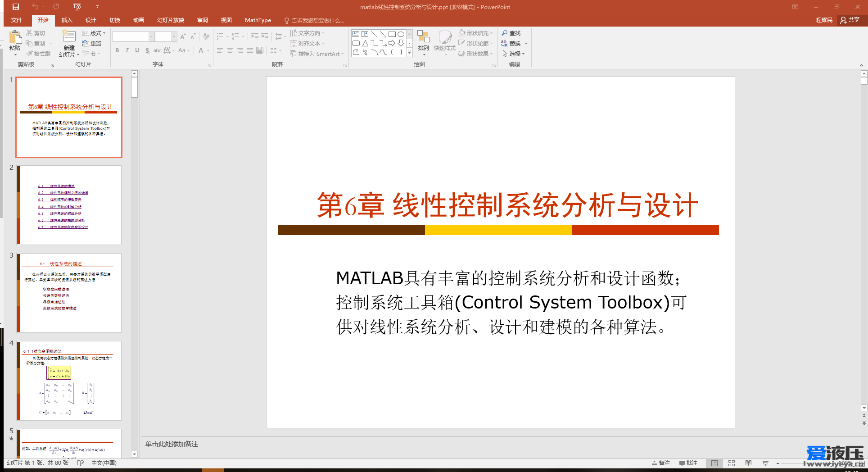Screen dimensions: 868x472
Task: Clear all formatting with the eraser icon
Action: [206, 36]
